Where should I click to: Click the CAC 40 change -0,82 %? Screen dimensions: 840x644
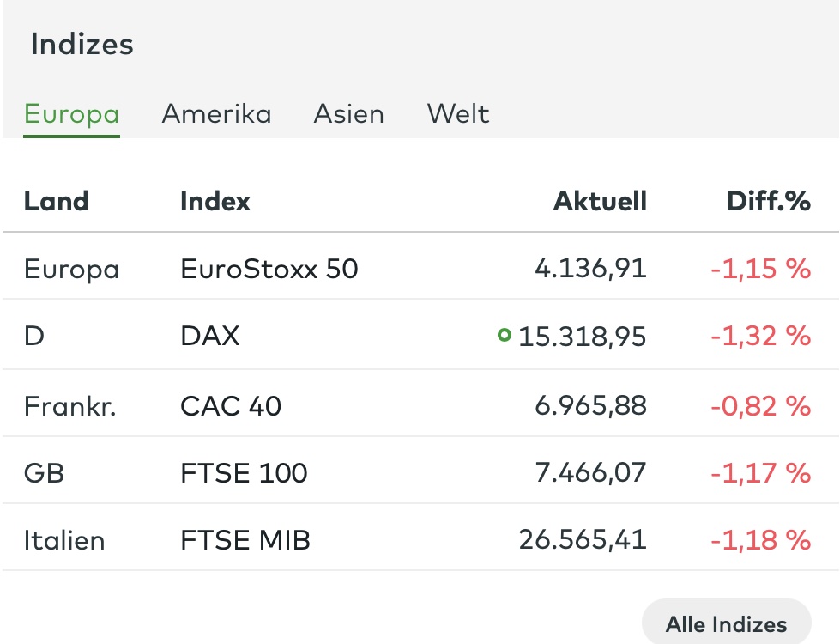click(761, 406)
